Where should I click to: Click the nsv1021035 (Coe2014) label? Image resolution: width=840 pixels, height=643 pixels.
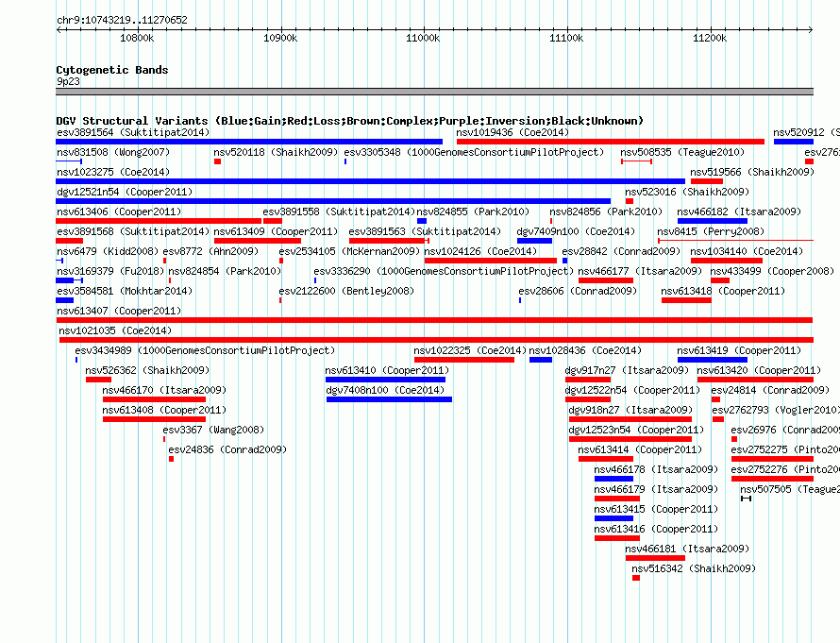pyautogui.click(x=115, y=330)
